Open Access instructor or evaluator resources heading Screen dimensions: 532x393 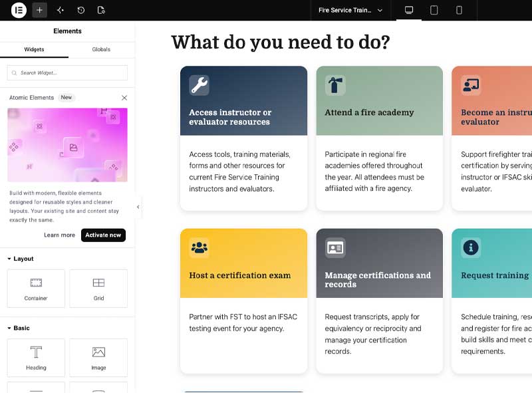tap(230, 117)
